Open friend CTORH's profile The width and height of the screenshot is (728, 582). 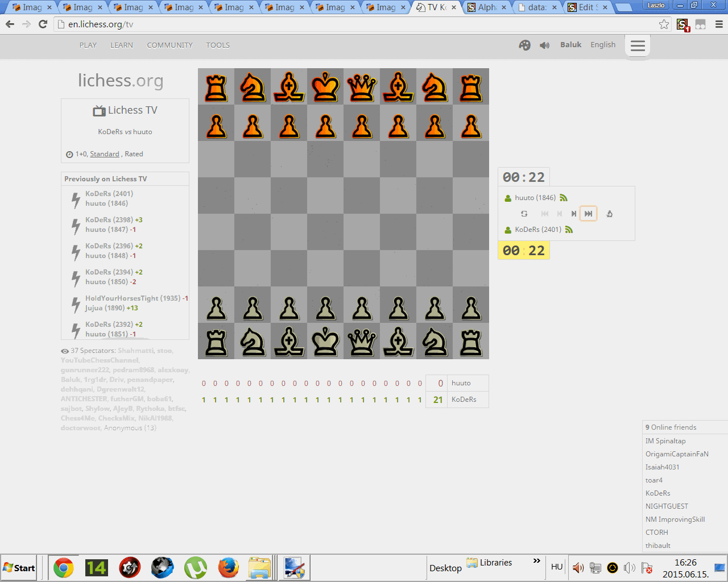click(x=657, y=533)
